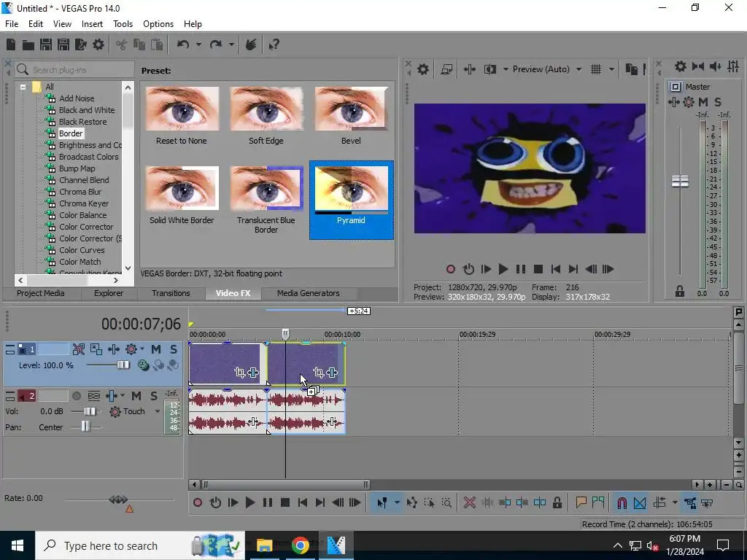This screenshot has width=747, height=560.
Task: Open Event FX on first video clip
Action: (253, 373)
